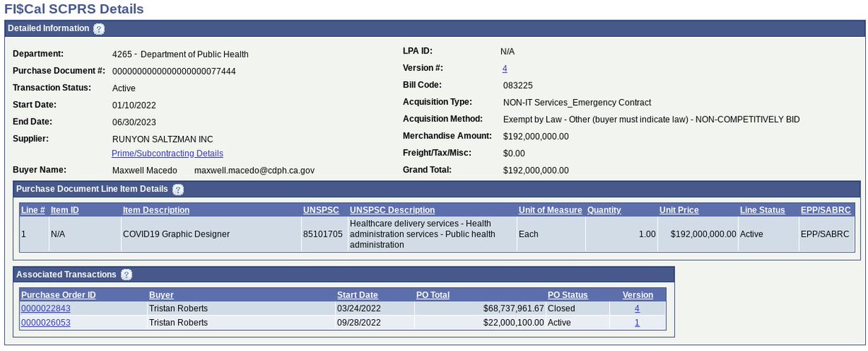The image size is (868, 351).
Task: Select the FI$Cal SCPRS Details page title
Action: coord(74,9)
